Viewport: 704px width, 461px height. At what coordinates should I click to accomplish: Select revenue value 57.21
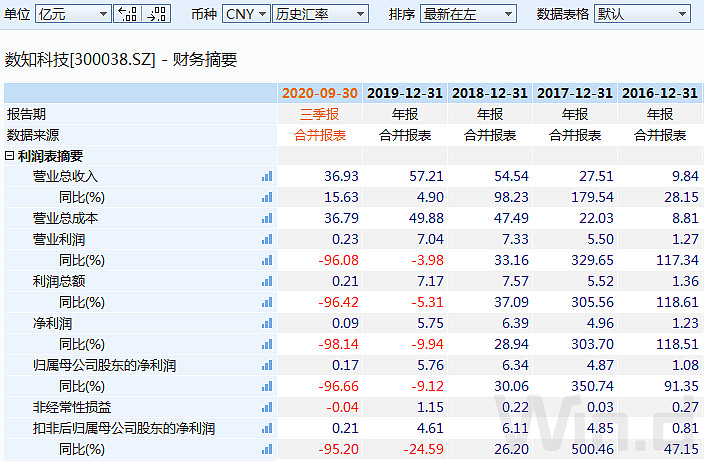tap(426, 176)
